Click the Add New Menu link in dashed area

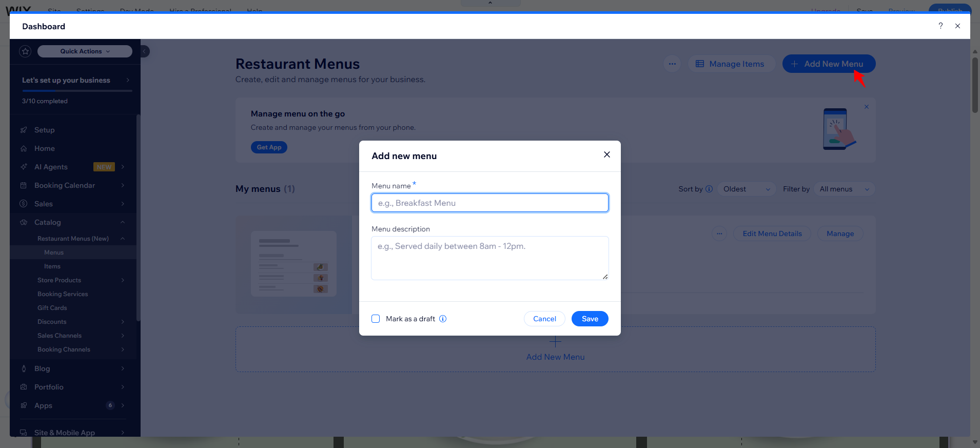[555, 357]
